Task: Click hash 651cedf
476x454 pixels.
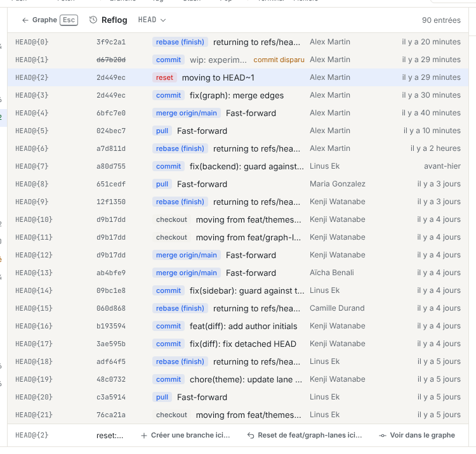Action: [111, 184]
